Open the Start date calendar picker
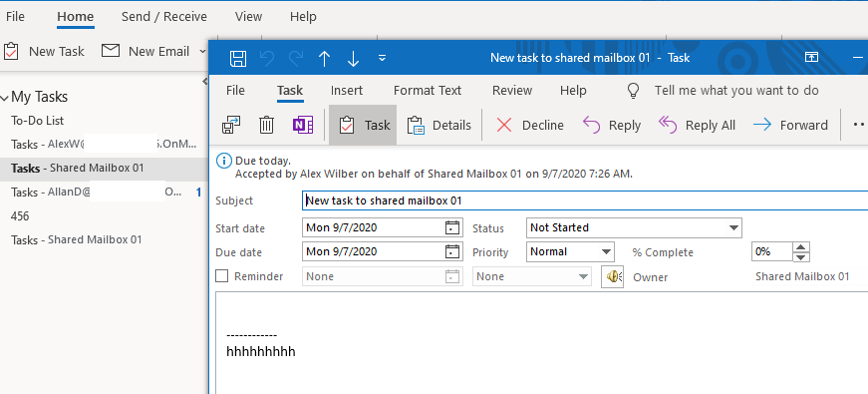Image resolution: width=868 pixels, height=394 pixels. (x=452, y=227)
